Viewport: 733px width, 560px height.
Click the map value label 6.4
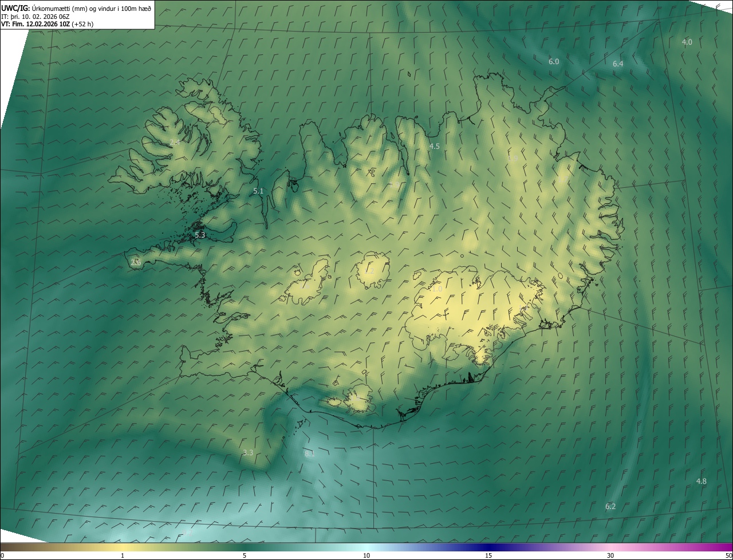coord(618,64)
